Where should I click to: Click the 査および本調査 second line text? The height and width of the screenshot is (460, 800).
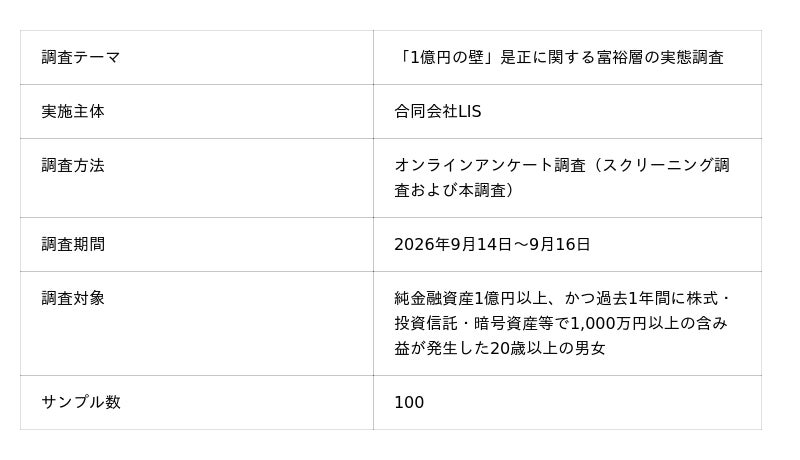coord(454,190)
